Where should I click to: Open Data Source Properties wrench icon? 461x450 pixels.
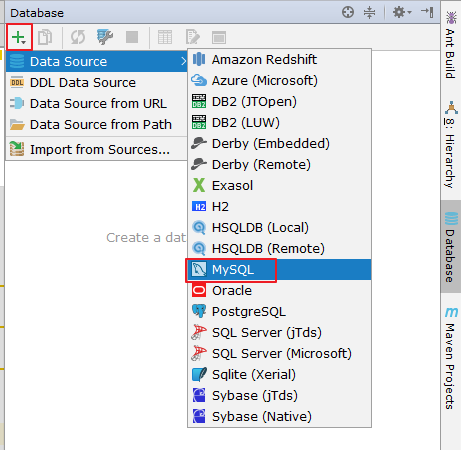(x=105, y=37)
